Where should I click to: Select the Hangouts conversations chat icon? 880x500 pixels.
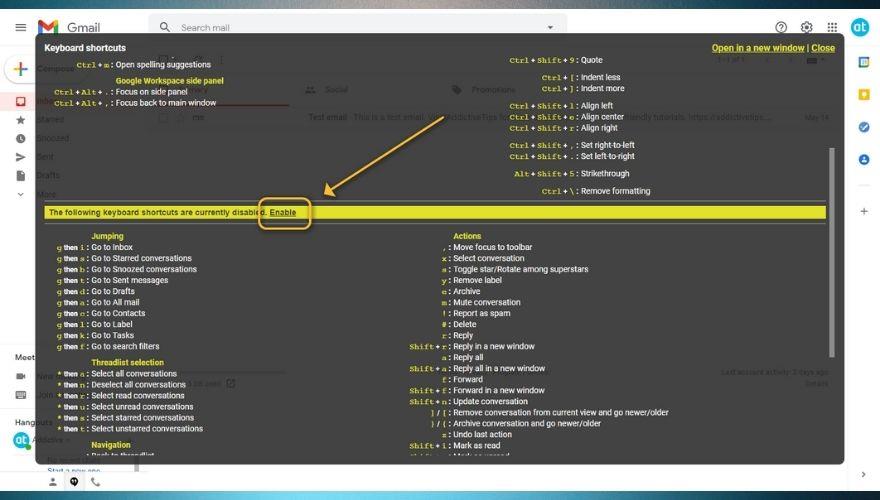[x=74, y=481]
